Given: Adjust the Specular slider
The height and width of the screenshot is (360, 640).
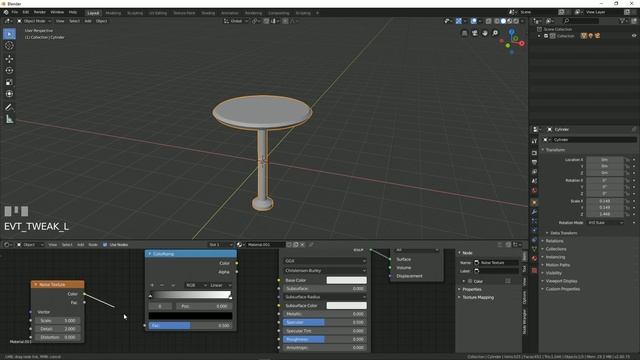Looking at the screenshot, I should (325, 322).
